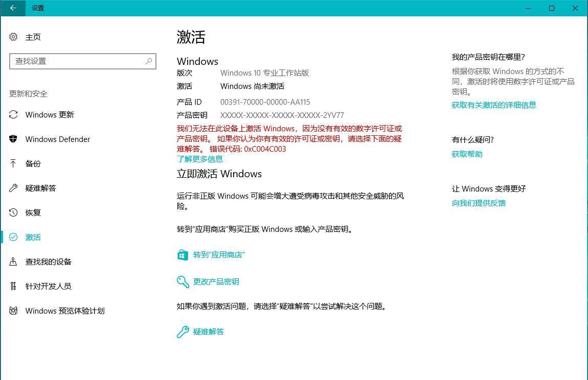Click product ID 00391-70000-00000-AA115
The height and width of the screenshot is (380, 588).
(265, 102)
